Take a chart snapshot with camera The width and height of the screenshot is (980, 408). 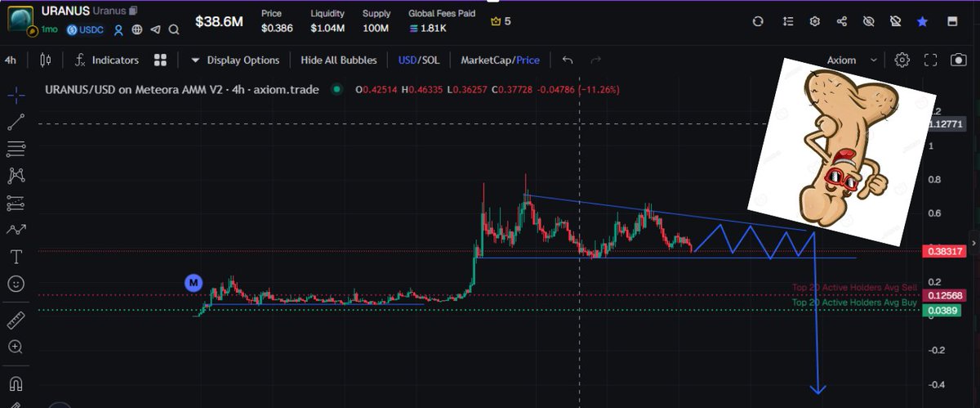958,60
